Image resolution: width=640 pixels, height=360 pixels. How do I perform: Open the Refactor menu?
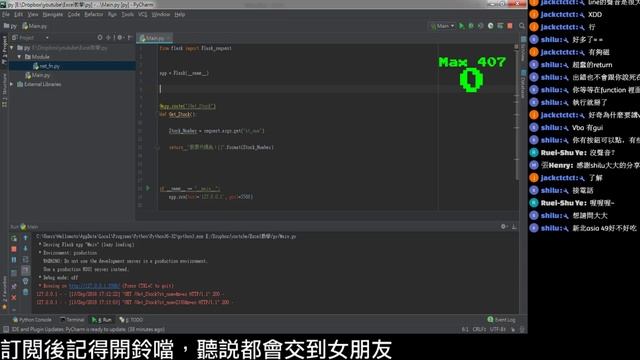tap(94, 14)
